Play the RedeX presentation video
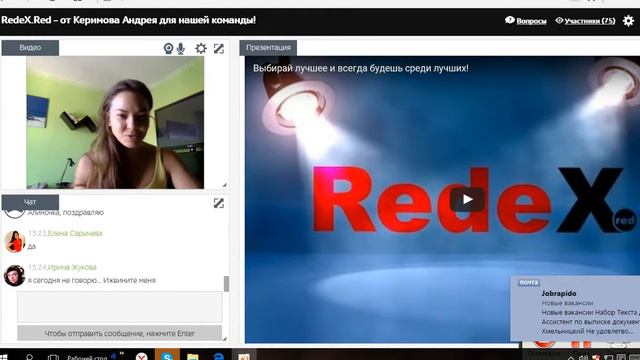Viewport: 640px width, 360px height. (467, 200)
